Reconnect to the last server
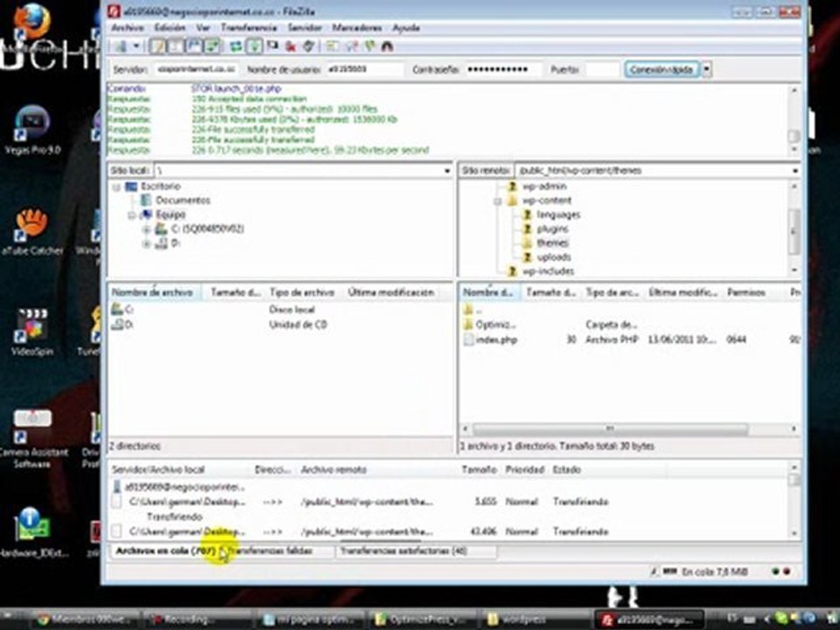 309,46
